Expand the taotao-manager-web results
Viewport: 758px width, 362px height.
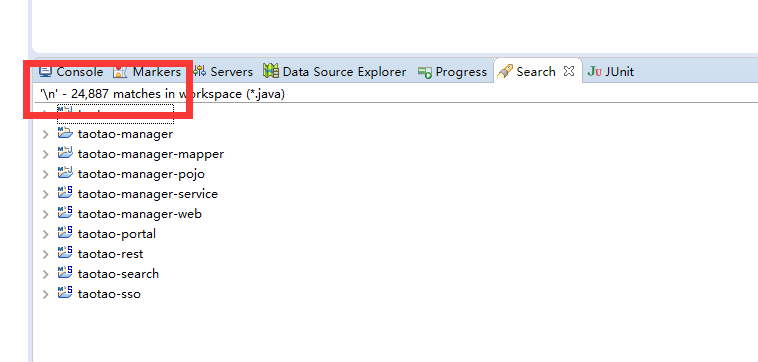45,214
